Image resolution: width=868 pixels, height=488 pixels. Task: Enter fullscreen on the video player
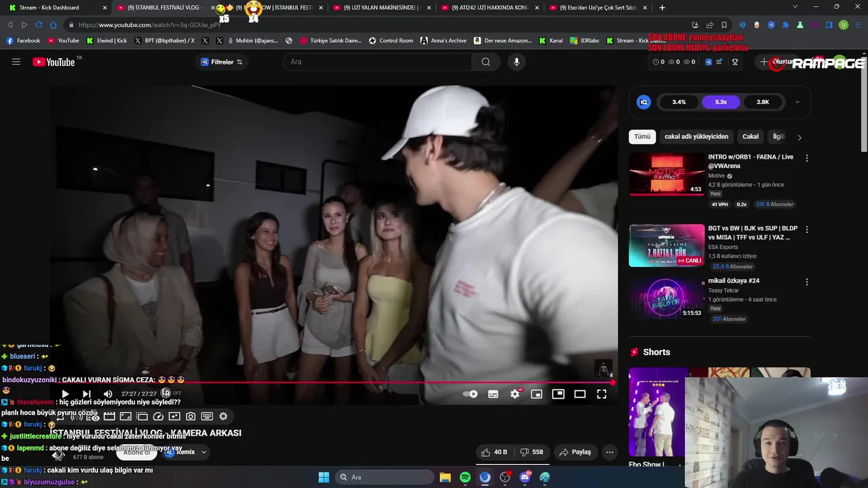pos(601,394)
